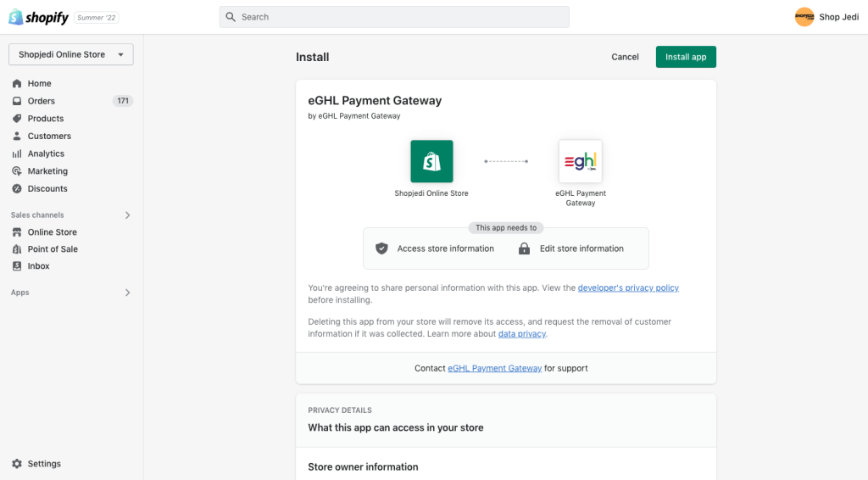This screenshot has height=480, width=868.
Task: Expand the Apps section chevron
Action: pos(127,293)
